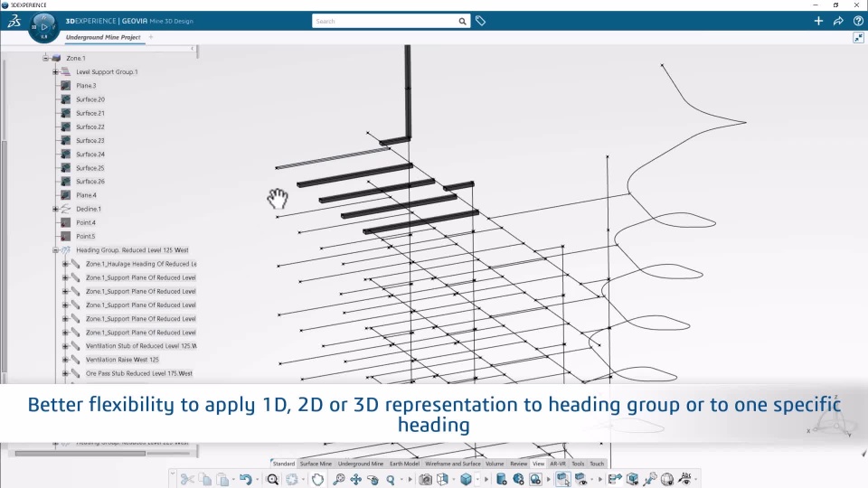Click the camera capture icon
868x488 pixels.
tap(425, 479)
